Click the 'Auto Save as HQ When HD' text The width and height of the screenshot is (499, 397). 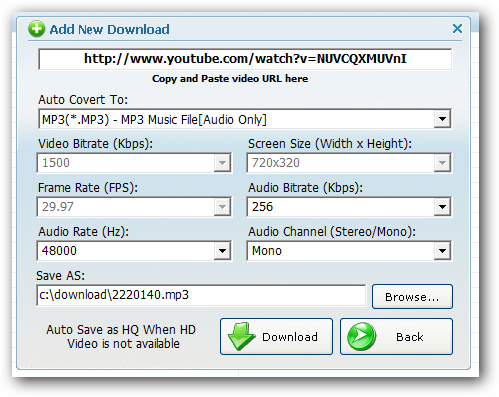(121, 330)
